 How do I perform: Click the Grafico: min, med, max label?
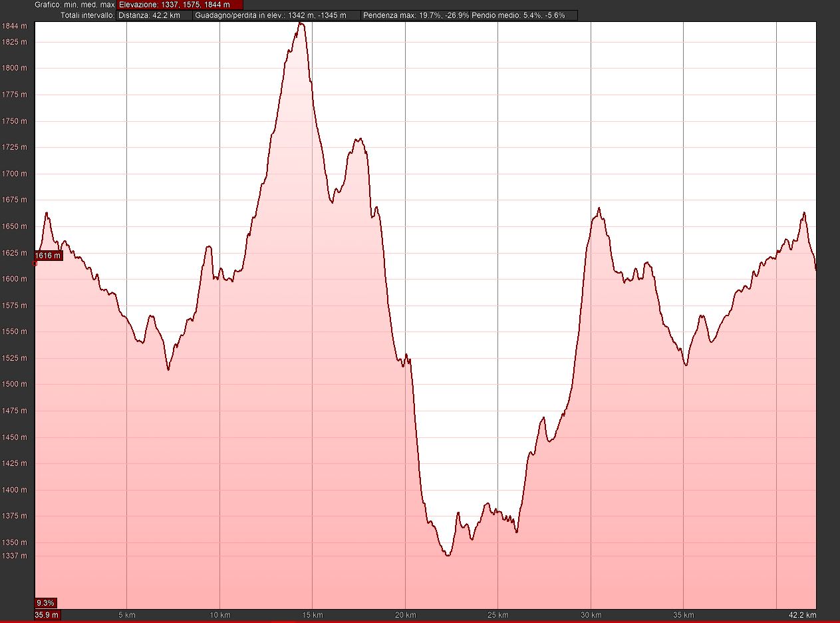click(x=74, y=5)
